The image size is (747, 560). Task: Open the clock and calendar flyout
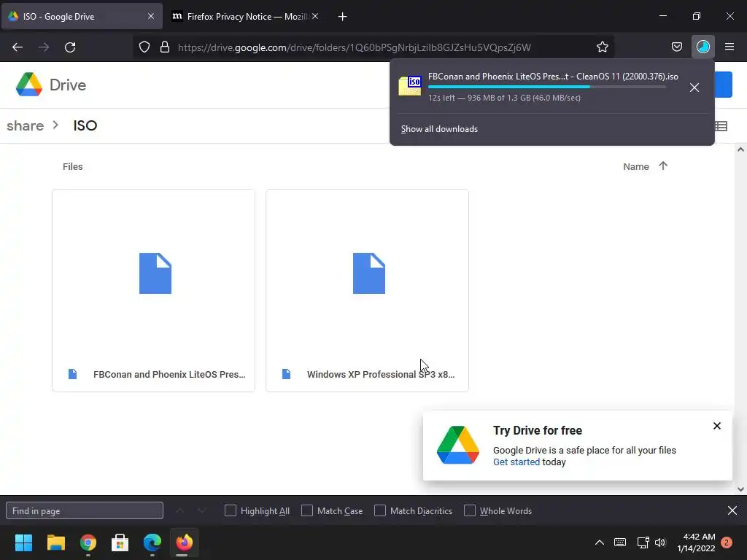tap(697, 542)
